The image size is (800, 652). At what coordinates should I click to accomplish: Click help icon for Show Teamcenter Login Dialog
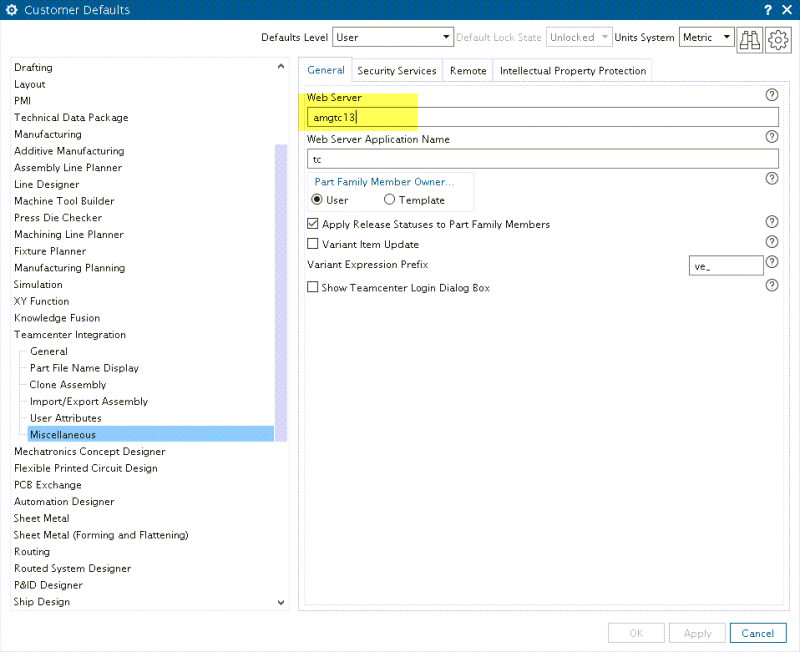pos(772,285)
